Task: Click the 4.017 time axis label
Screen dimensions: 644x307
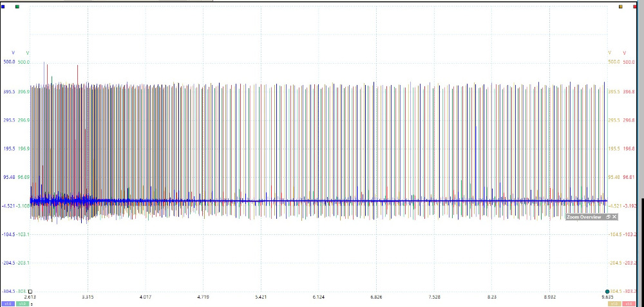Action: click(145, 297)
